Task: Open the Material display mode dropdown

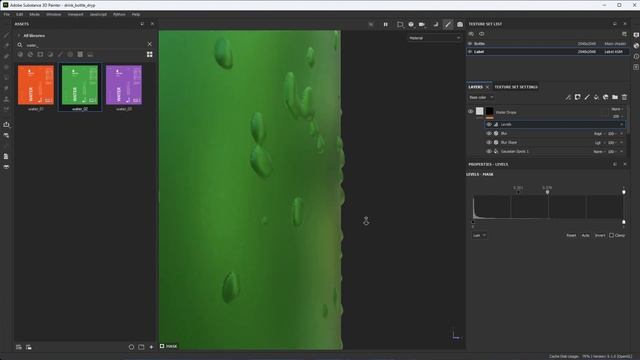Action: click(434, 38)
